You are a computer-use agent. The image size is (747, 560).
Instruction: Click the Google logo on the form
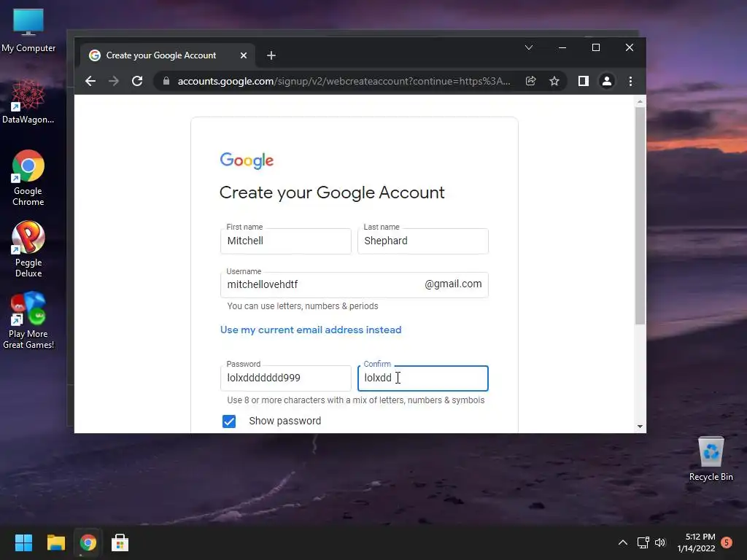tap(247, 160)
